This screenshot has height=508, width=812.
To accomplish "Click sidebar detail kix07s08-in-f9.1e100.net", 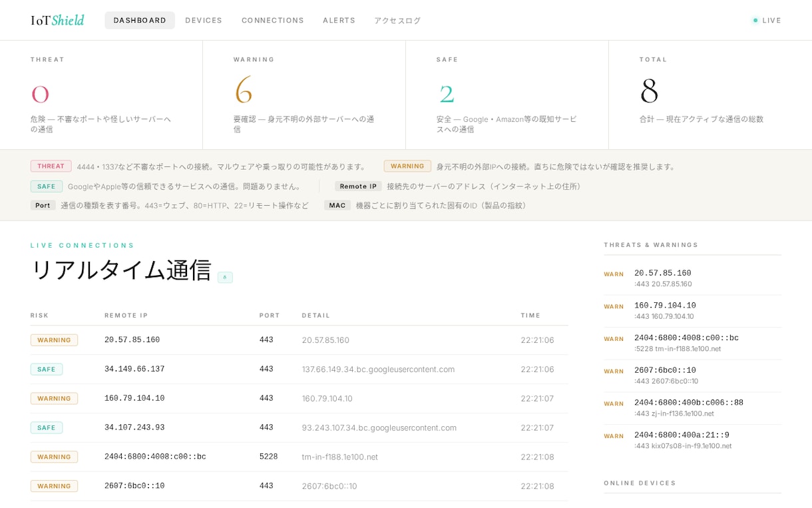I will pos(683,446).
